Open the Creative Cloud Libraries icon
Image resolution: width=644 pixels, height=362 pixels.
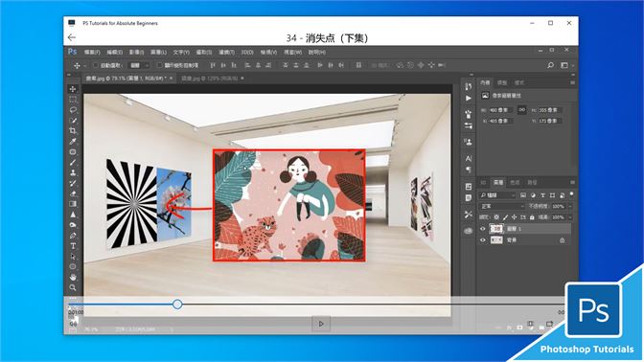(469, 231)
